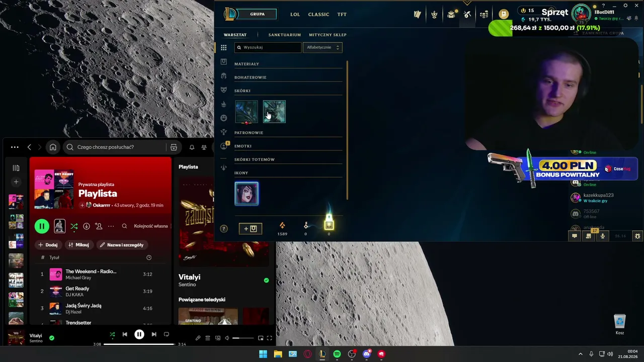
Task: Open Spotify three-dot main menu
Action: pyautogui.click(x=15, y=147)
